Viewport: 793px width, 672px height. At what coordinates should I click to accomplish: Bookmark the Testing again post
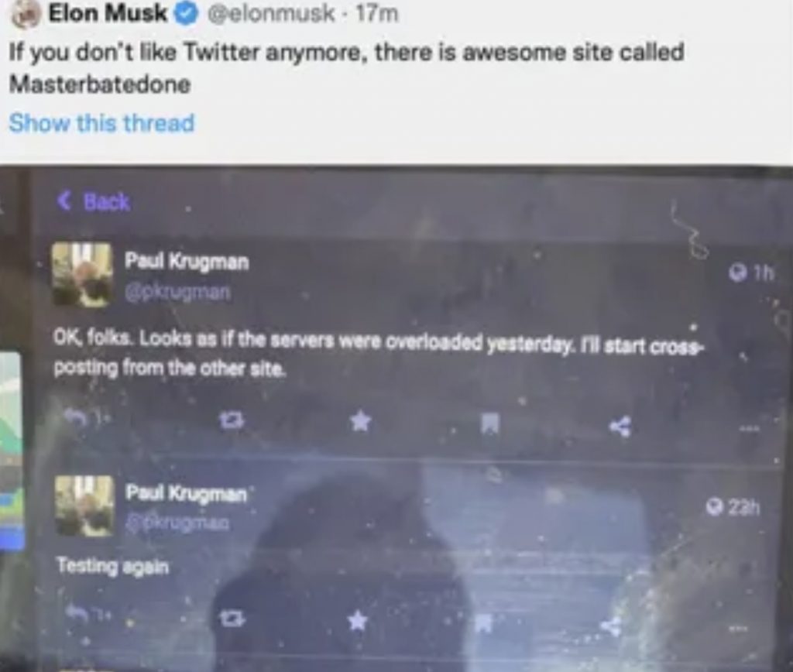point(483,622)
